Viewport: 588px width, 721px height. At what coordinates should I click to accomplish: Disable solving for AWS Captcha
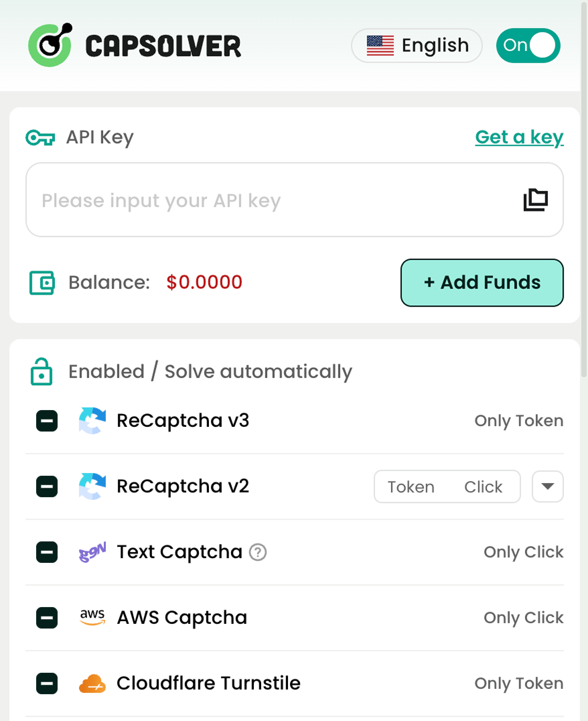point(46,618)
